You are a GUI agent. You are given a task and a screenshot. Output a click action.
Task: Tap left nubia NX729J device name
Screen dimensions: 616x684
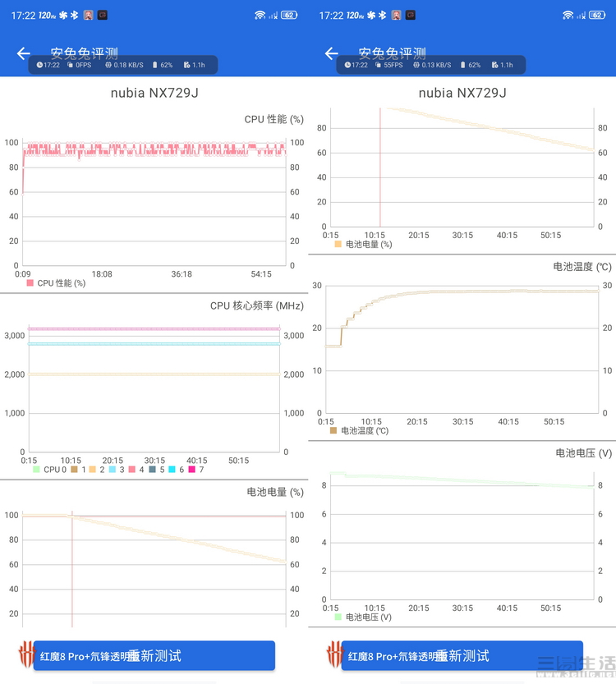pyautogui.click(x=154, y=93)
